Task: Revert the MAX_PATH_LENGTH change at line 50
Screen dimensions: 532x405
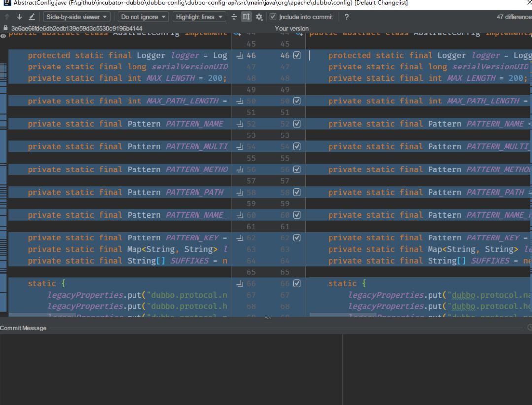Action: coord(240,101)
